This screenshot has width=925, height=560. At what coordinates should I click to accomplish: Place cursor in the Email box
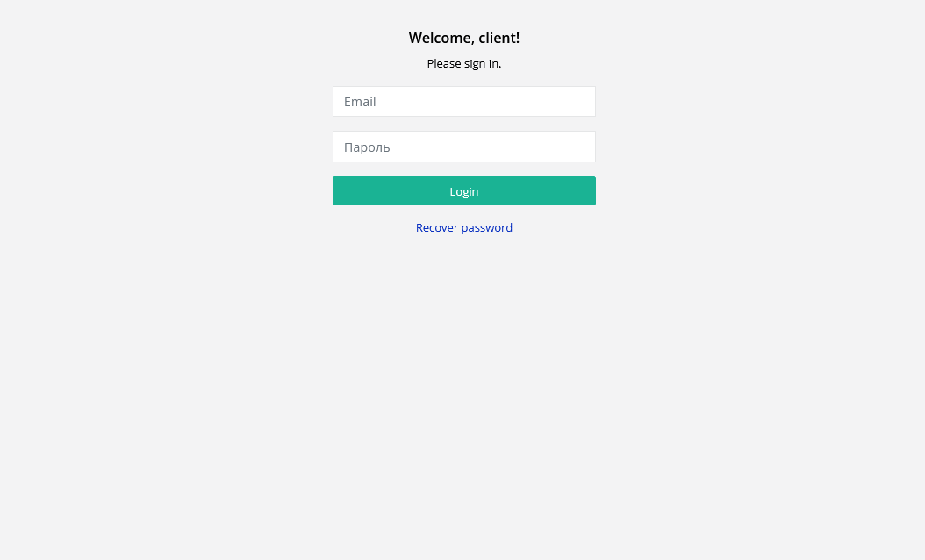[463, 102]
